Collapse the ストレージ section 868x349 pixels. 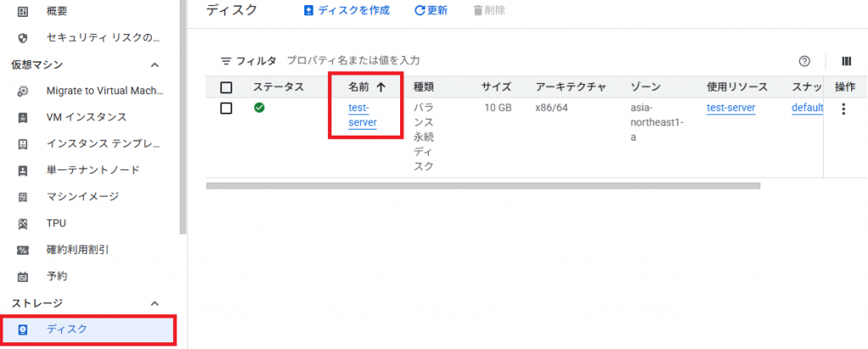click(x=155, y=303)
